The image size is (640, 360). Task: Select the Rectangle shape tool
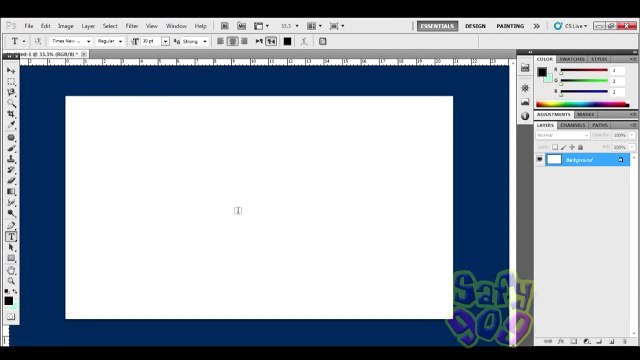pyautogui.click(x=11, y=258)
